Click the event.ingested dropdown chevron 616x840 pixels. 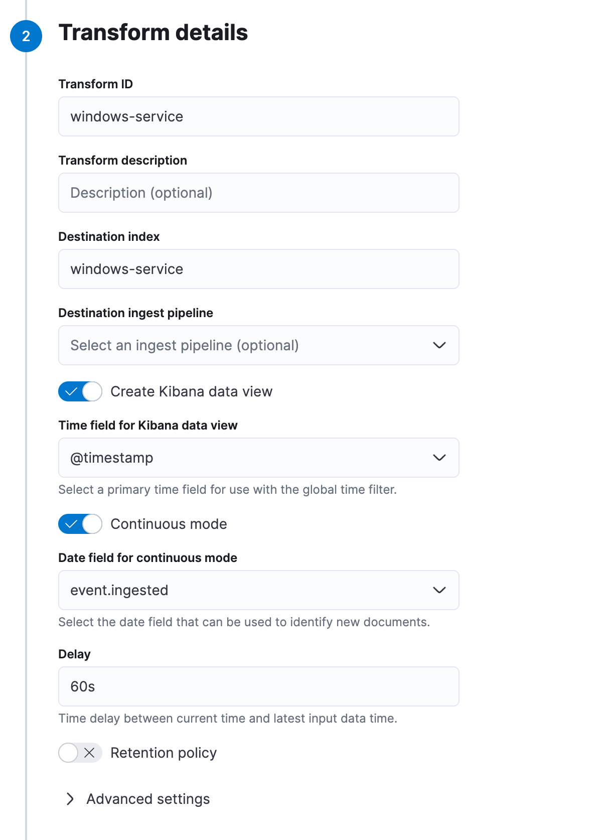click(x=439, y=590)
